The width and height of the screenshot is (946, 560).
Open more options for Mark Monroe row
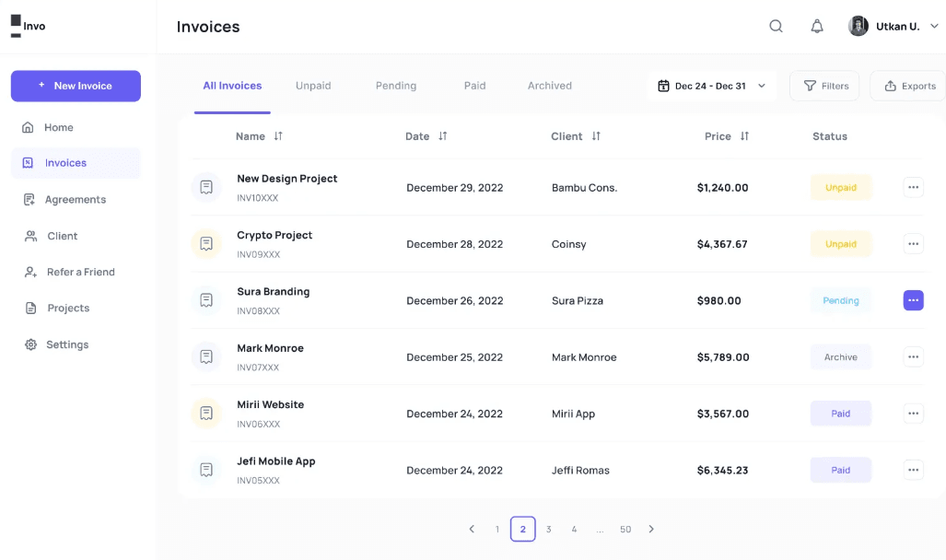914,356
